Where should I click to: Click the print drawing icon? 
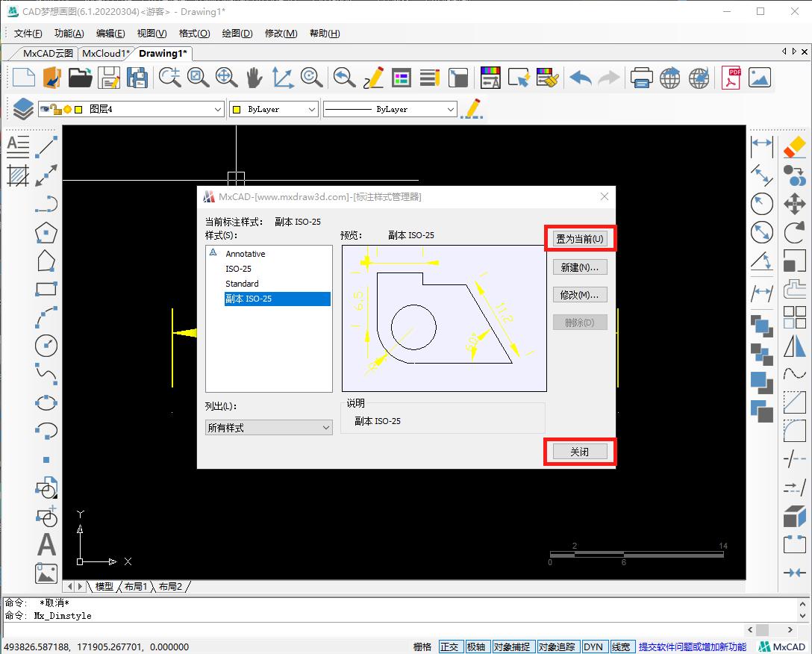(x=641, y=78)
